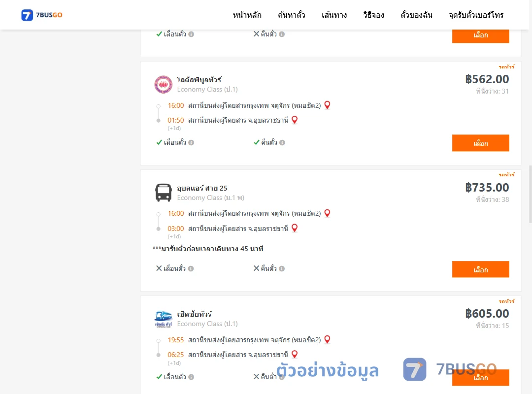Click the bus icon for อุบลแอร์ สาย 25
532x394 pixels.
pyautogui.click(x=163, y=193)
